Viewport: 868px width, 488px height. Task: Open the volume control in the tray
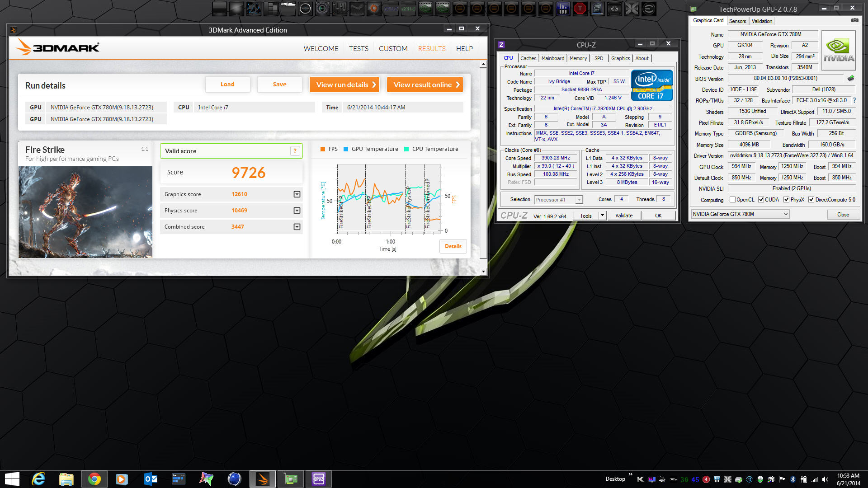826,479
